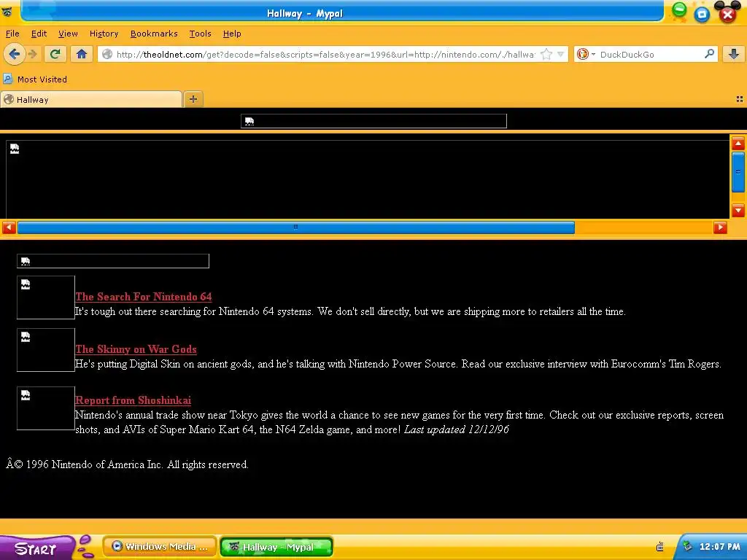Click the system tray icon beside clock
The height and width of the screenshot is (560, 747).
[x=687, y=546]
